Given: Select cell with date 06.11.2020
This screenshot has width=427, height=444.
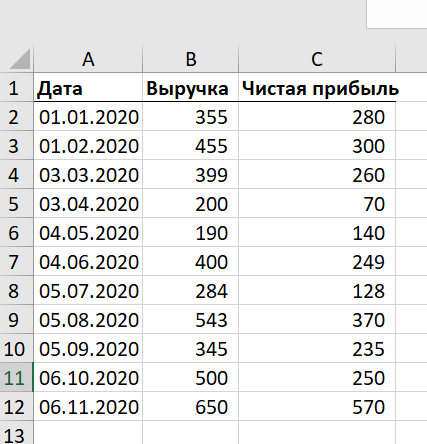Looking at the screenshot, I should [88, 406].
